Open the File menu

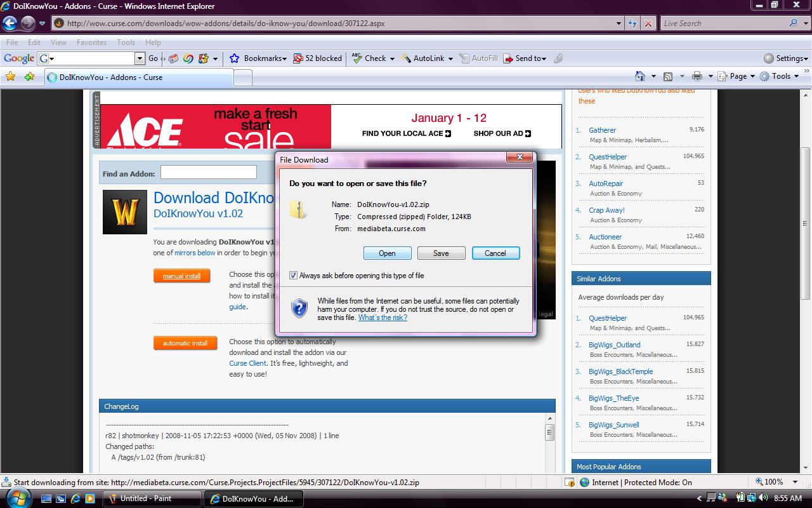coord(12,43)
